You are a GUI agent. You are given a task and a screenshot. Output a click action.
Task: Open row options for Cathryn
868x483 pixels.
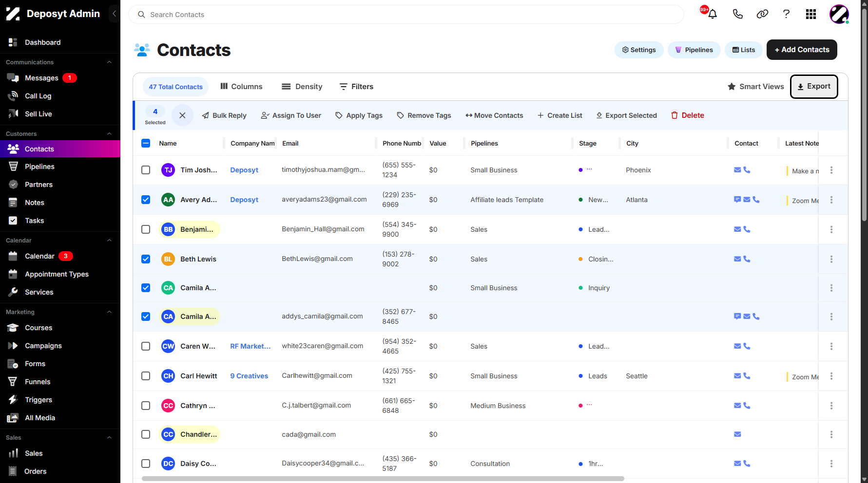coord(831,406)
